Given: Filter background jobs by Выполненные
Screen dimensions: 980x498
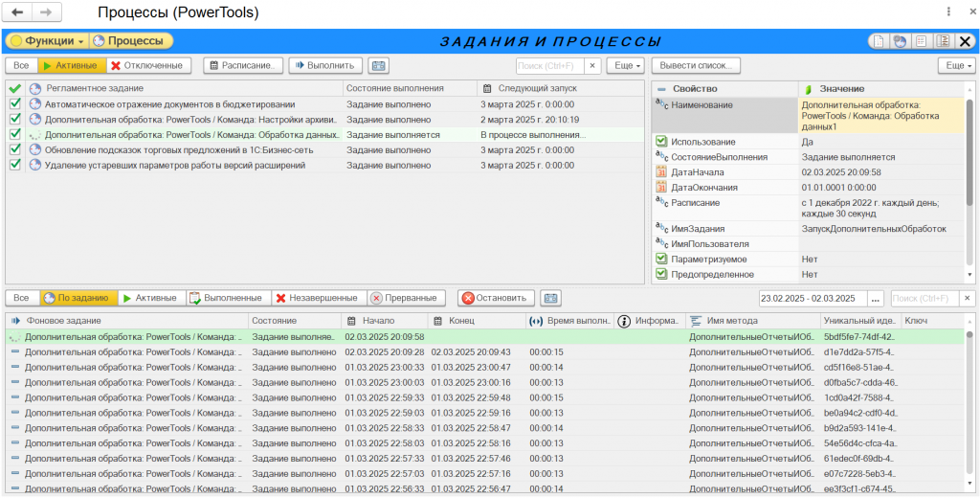Looking at the screenshot, I should pyautogui.click(x=228, y=298).
